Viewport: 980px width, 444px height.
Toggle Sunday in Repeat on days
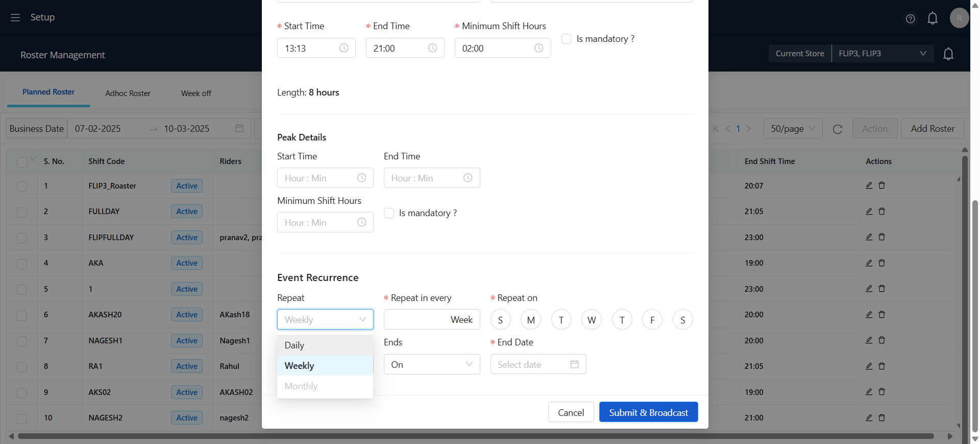coord(500,320)
